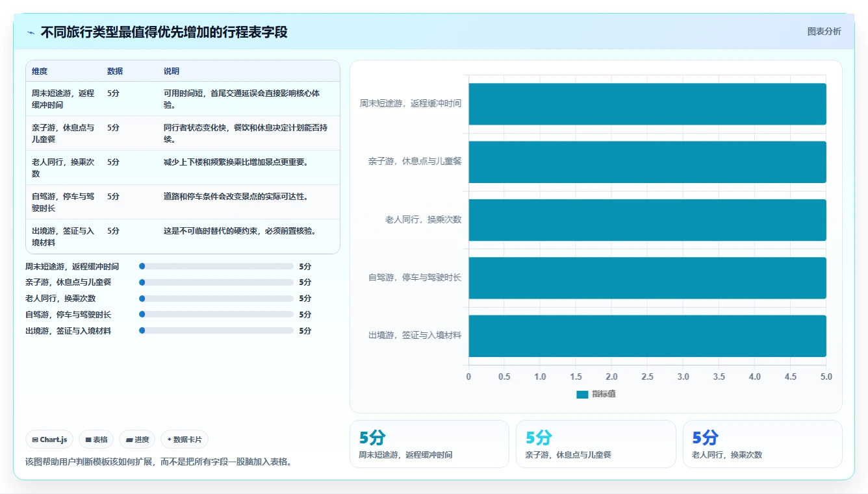This screenshot has height=494, width=868.
Task: Click description starting 减少上下楼
Action: [236, 162]
